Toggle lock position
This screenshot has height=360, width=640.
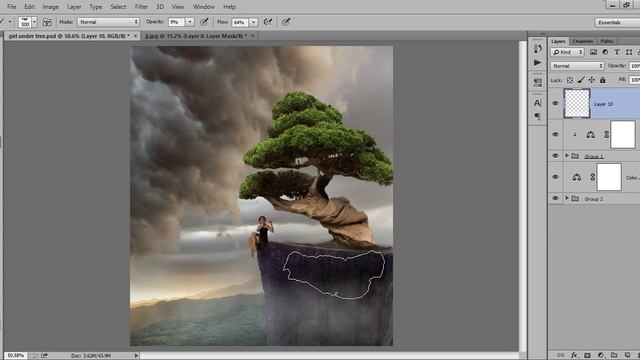coord(591,80)
